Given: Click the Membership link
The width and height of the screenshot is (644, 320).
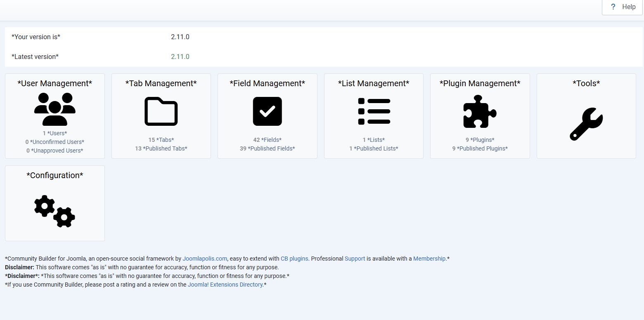Looking at the screenshot, I should 429,259.
